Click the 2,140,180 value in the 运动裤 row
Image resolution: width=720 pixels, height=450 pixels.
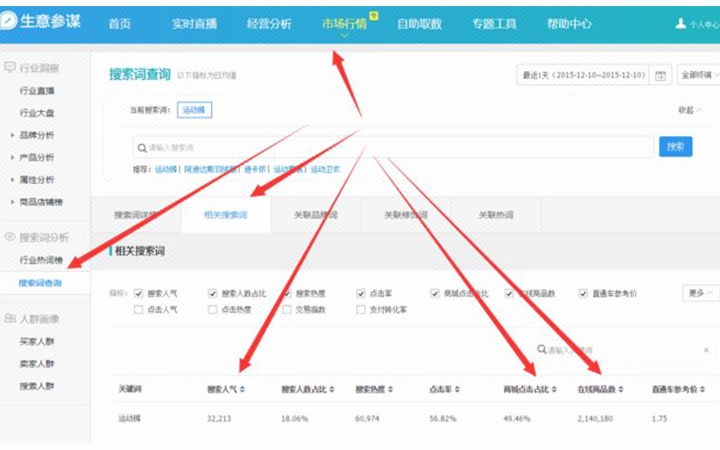595,419
